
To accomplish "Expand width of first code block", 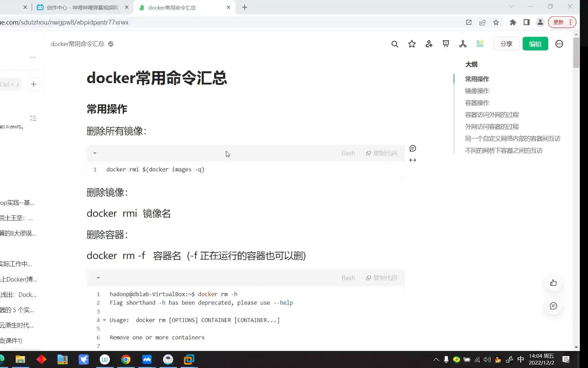I will click(413, 160).
